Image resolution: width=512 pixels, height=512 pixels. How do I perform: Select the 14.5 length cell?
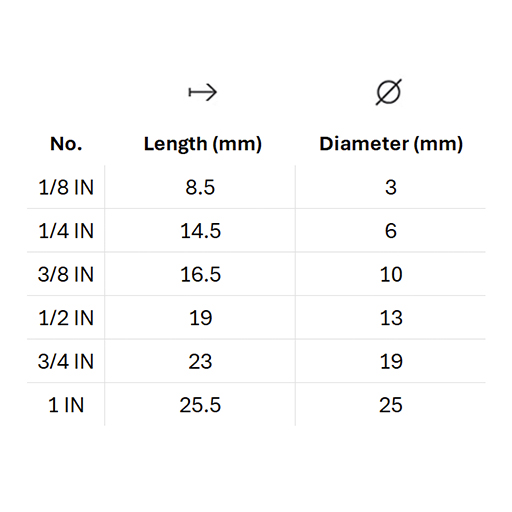click(x=200, y=231)
